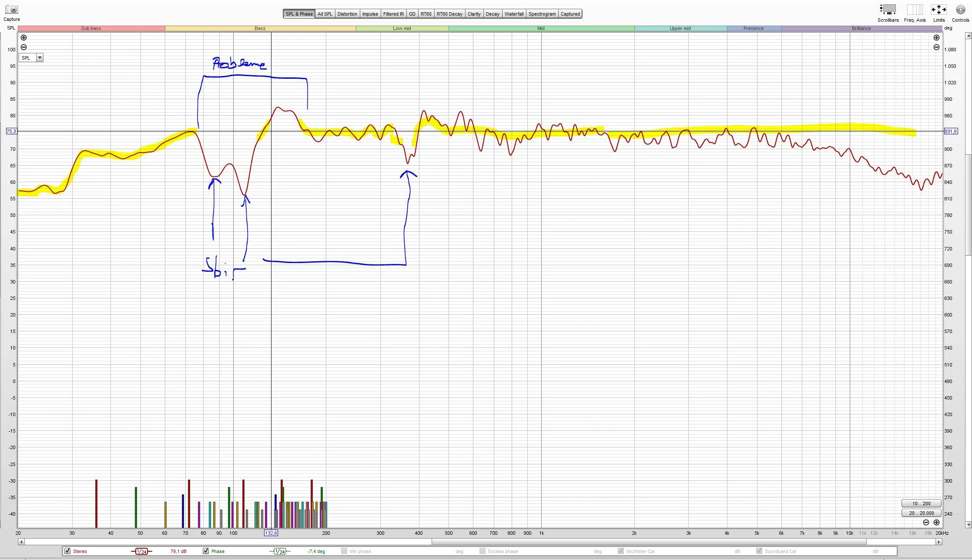This screenshot has width=972, height=560.
Task: Set range with 20 .. 20.000 button
Action: click(x=921, y=513)
